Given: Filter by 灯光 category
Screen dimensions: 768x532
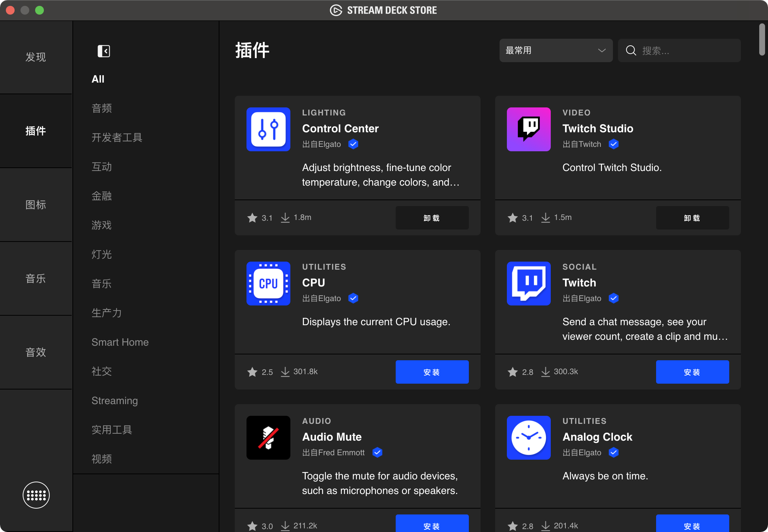Looking at the screenshot, I should (x=102, y=254).
